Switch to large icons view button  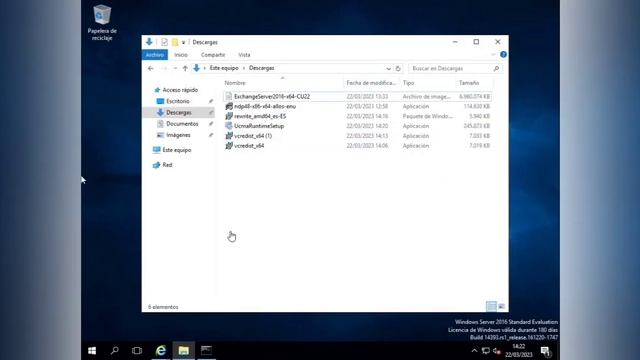point(502,306)
